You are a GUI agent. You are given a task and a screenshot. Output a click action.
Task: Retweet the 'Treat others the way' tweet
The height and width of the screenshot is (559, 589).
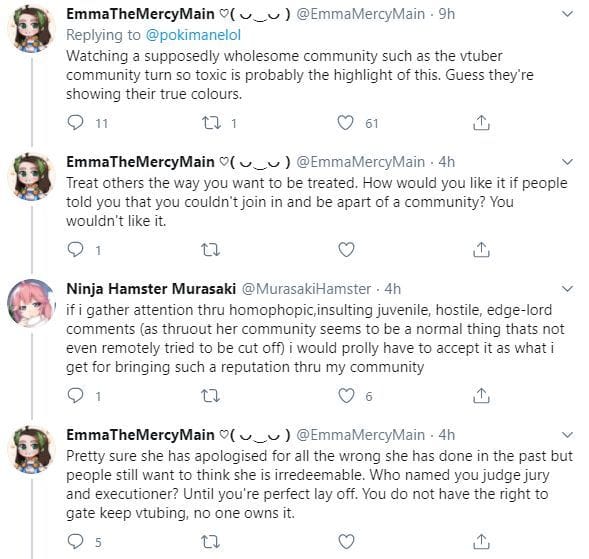point(210,250)
